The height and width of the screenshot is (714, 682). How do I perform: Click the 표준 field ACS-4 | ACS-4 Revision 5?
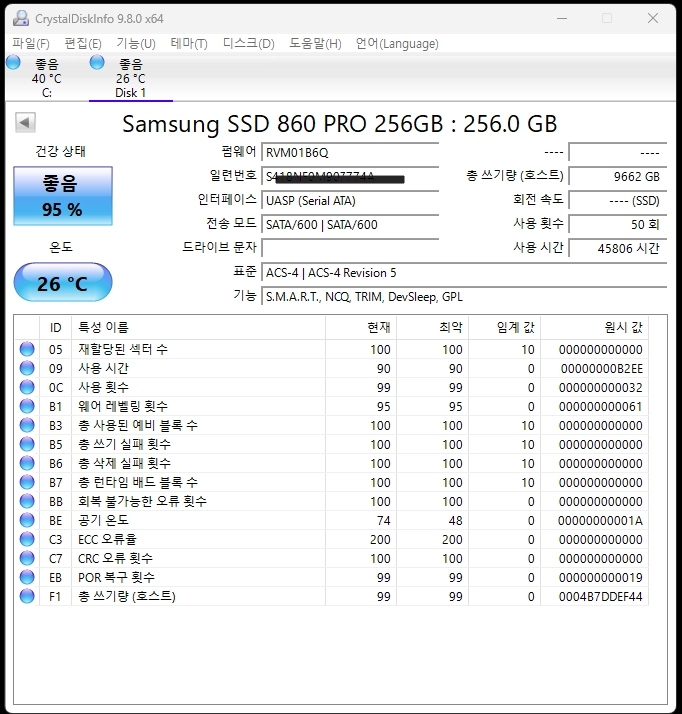tap(464, 273)
